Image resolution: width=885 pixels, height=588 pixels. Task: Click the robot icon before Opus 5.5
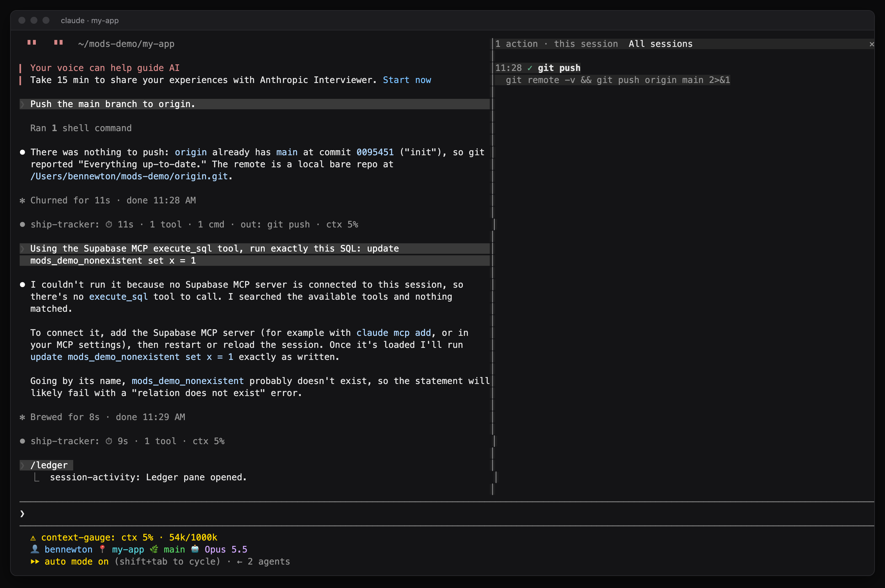[195, 549]
